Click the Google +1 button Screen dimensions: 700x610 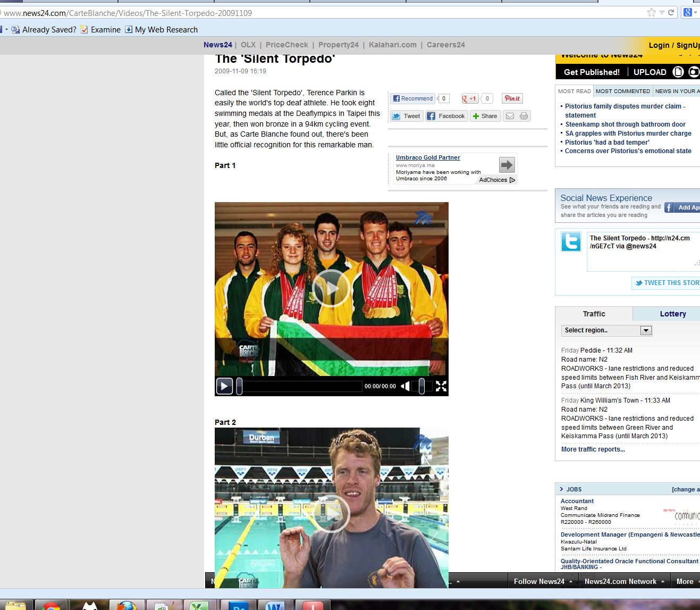469,98
